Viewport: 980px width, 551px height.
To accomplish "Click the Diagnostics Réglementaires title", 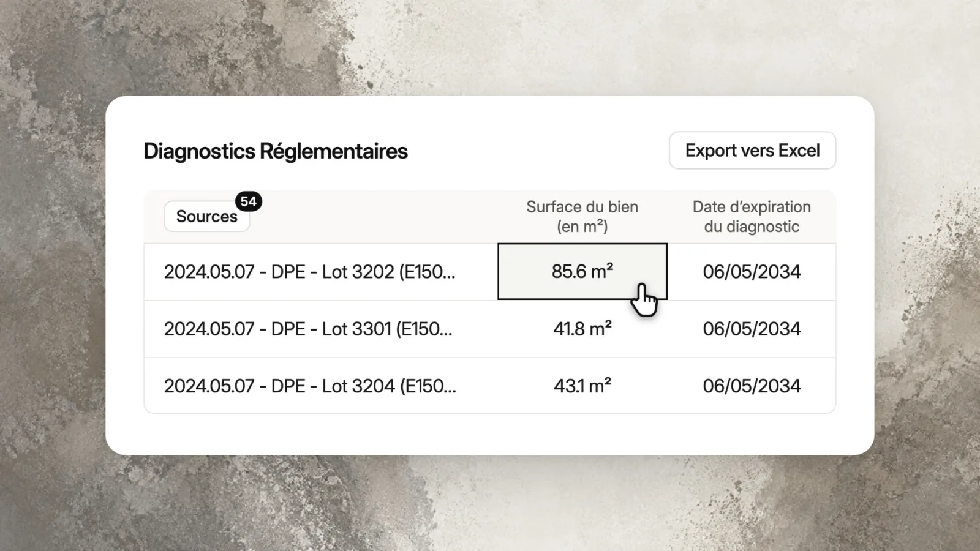I will click(x=276, y=151).
